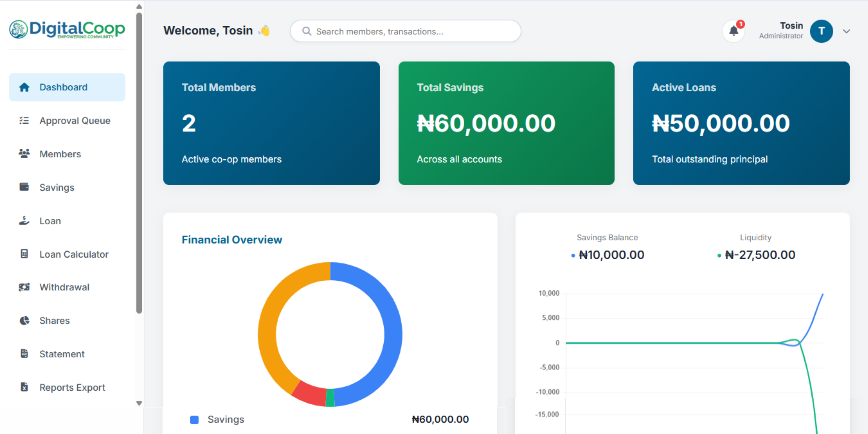Click the red notification count badge
The height and width of the screenshot is (434, 868).
741,24
